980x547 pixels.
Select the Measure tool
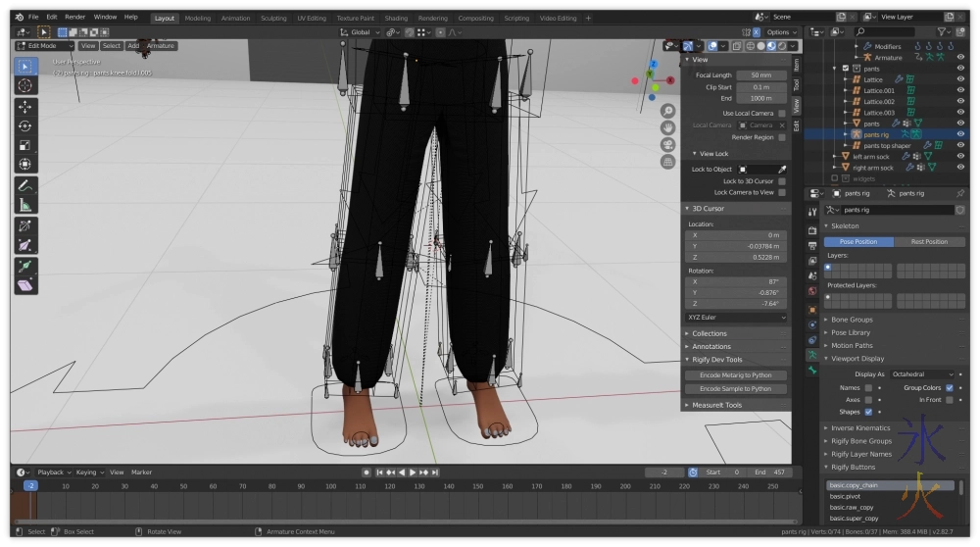point(25,205)
